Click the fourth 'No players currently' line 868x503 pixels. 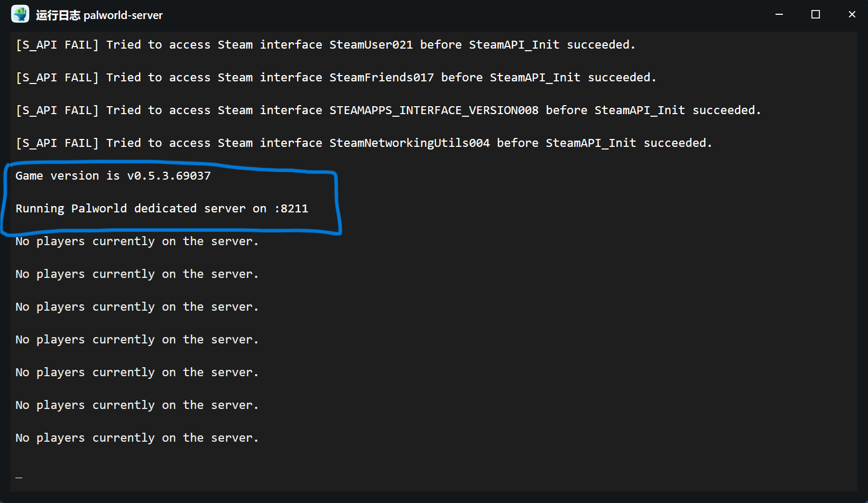(137, 340)
